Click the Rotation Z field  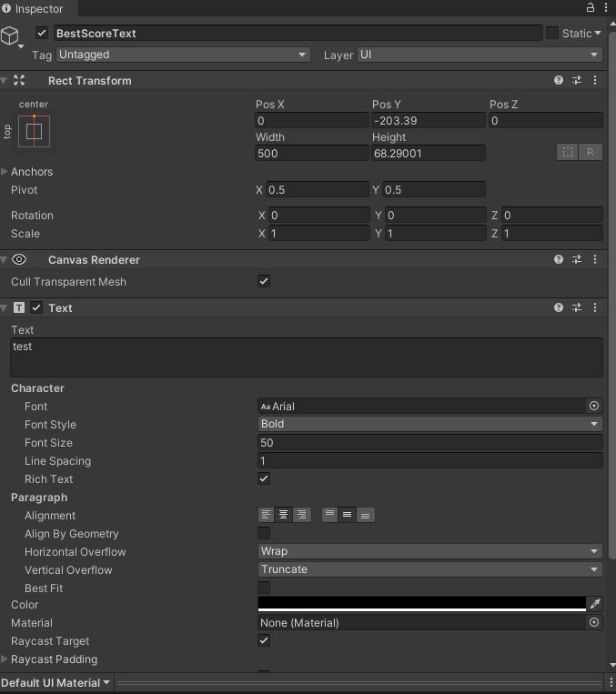coord(552,215)
